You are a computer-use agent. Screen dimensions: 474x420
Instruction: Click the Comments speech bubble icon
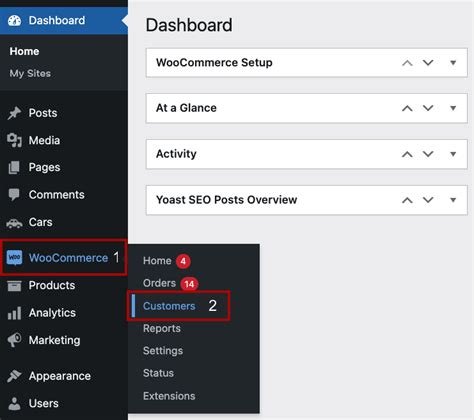pos(14,195)
